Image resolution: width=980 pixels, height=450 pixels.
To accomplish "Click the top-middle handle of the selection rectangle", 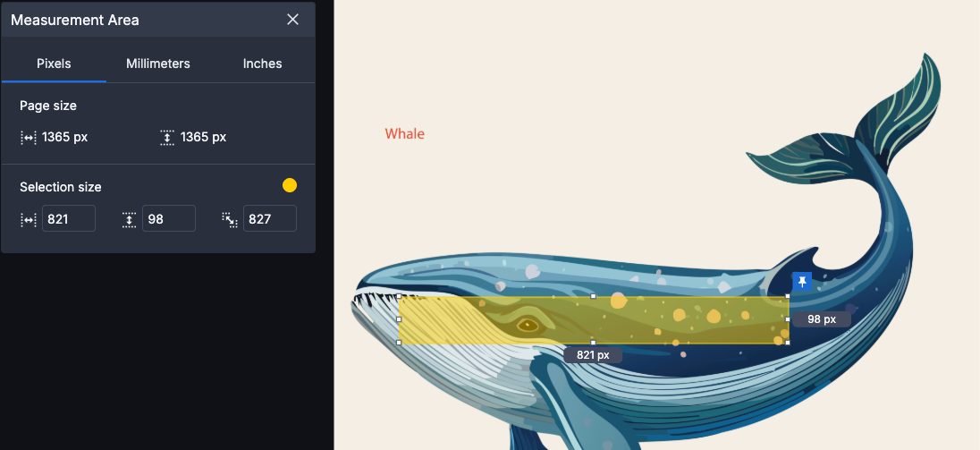I will 593,296.
